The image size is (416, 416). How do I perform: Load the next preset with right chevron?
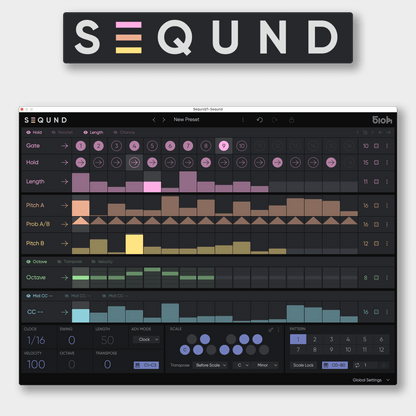point(164,120)
